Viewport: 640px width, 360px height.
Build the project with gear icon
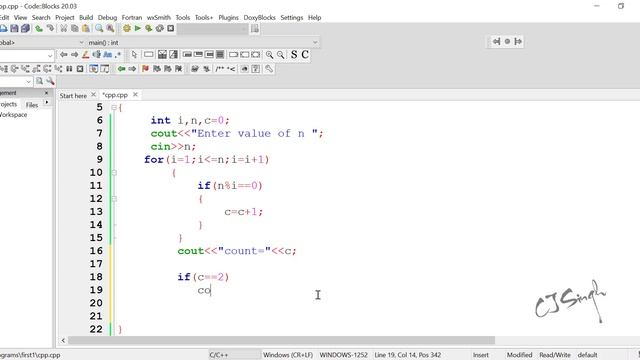pyautogui.click(x=127, y=29)
